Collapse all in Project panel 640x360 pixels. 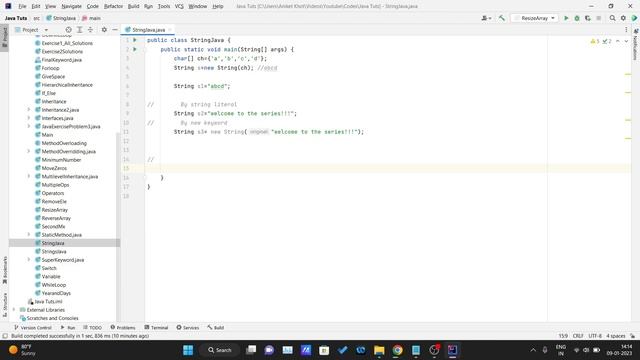coord(90,30)
